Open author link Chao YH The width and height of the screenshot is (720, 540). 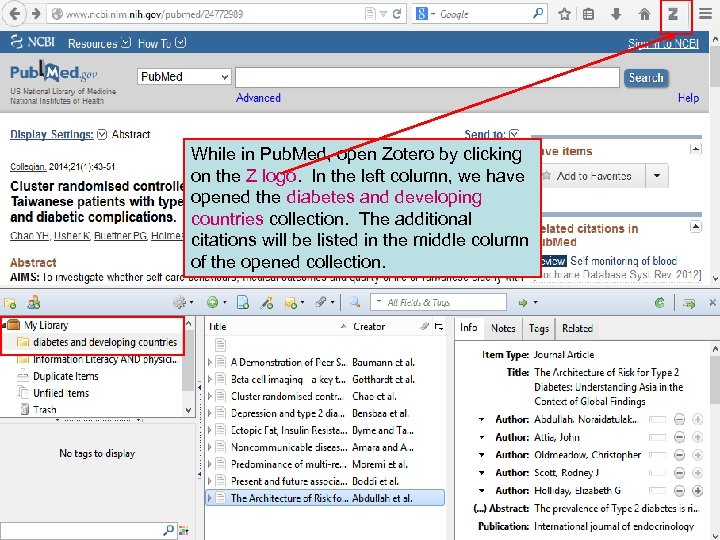tap(30, 236)
